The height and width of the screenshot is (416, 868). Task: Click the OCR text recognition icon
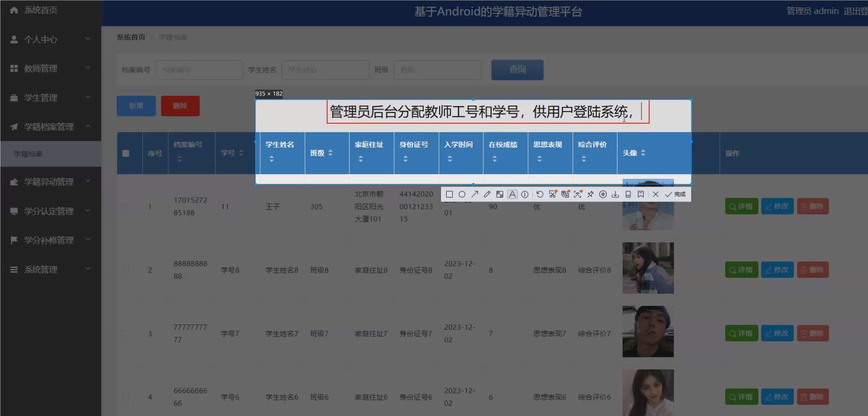(578, 194)
